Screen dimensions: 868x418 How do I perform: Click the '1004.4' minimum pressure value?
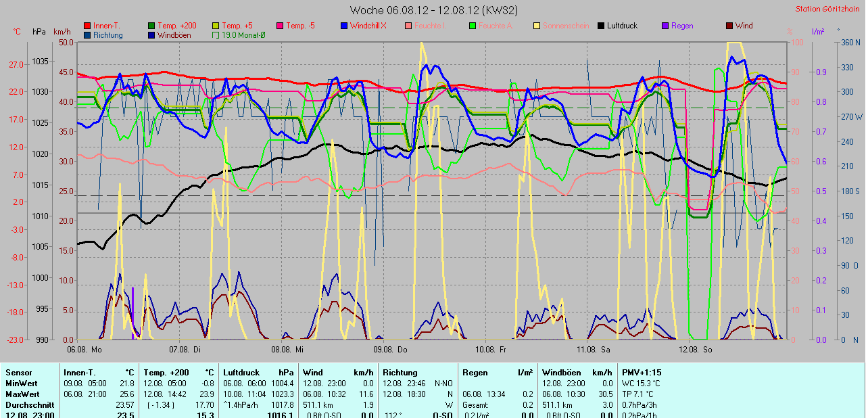(282, 383)
